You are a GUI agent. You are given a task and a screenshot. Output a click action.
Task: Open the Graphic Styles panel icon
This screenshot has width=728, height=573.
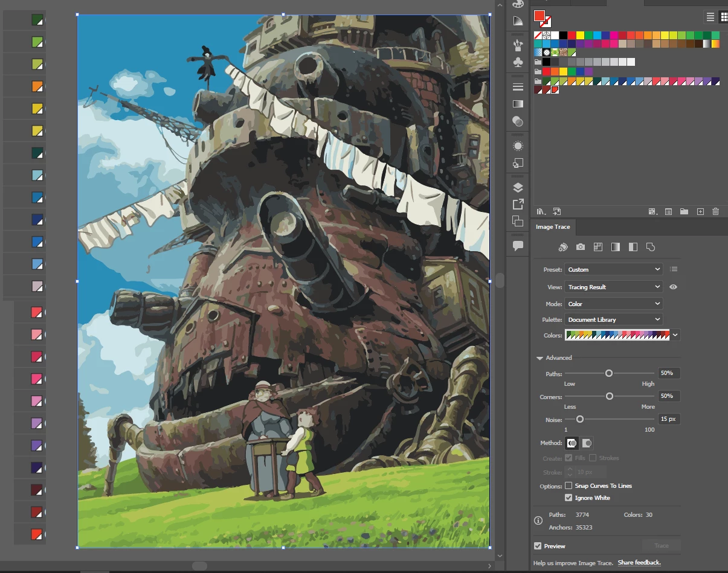click(x=518, y=163)
